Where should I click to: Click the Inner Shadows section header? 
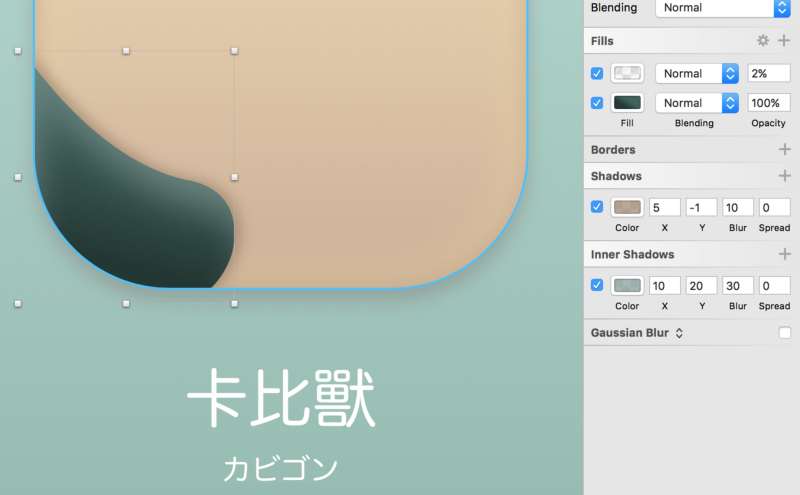click(633, 254)
